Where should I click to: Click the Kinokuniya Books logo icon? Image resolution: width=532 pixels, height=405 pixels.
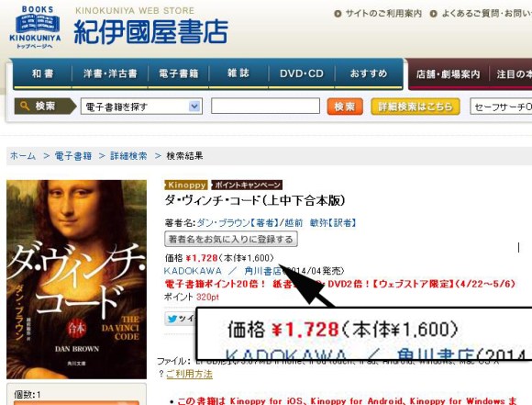point(35,28)
